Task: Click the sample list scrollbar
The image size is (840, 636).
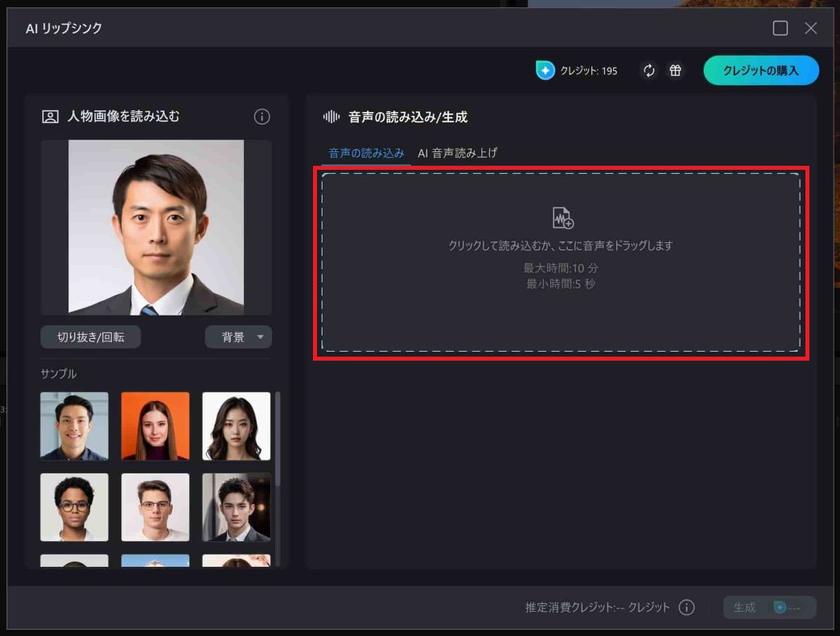Action: (278, 440)
